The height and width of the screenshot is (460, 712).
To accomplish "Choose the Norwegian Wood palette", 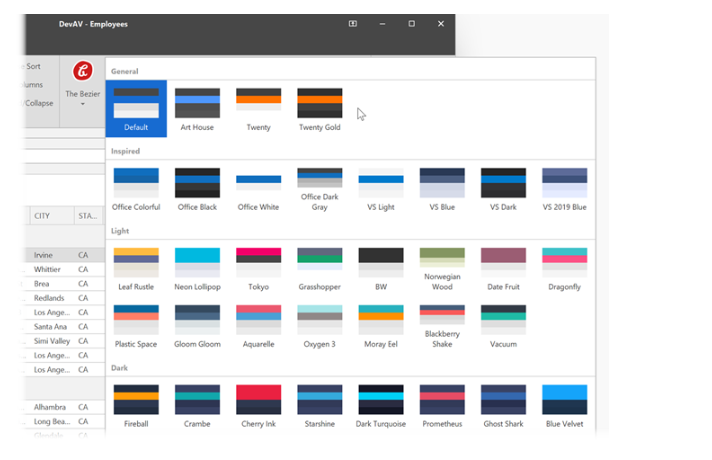I will 442,269.
